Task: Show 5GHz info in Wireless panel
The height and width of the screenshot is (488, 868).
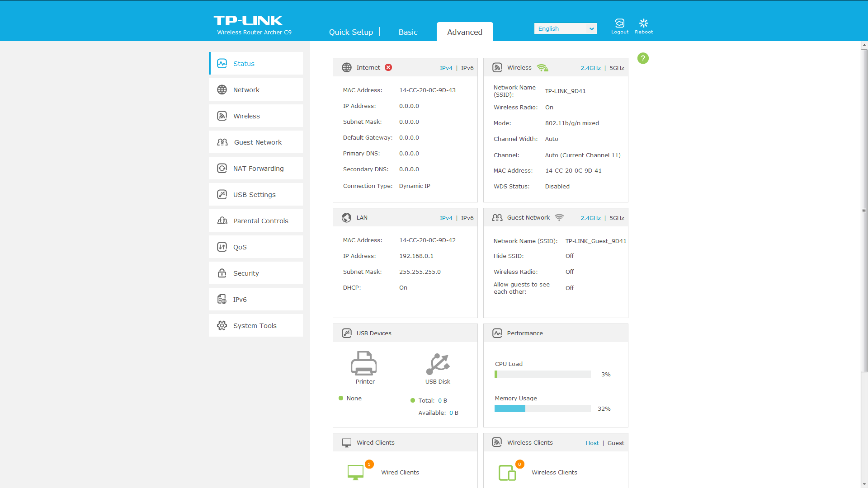Action: coord(617,68)
